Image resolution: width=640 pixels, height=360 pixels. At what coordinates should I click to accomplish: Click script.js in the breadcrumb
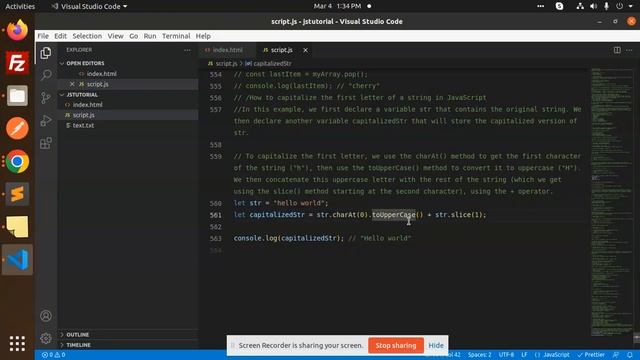click(226, 64)
